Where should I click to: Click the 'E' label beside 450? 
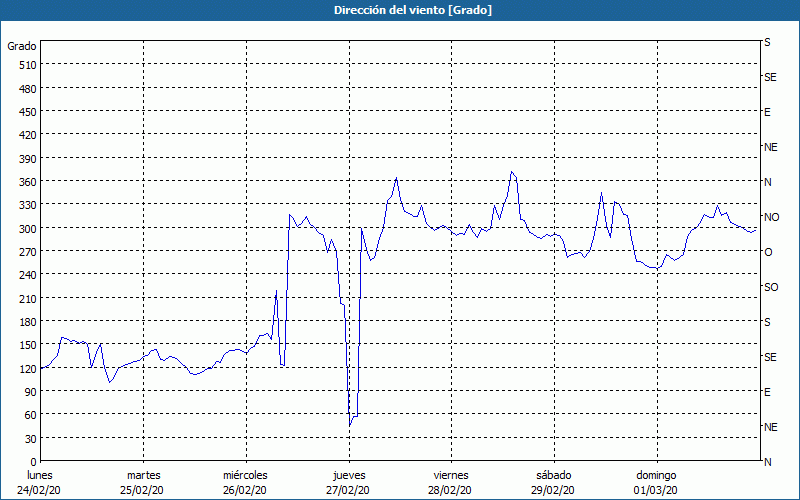click(767, 112)
